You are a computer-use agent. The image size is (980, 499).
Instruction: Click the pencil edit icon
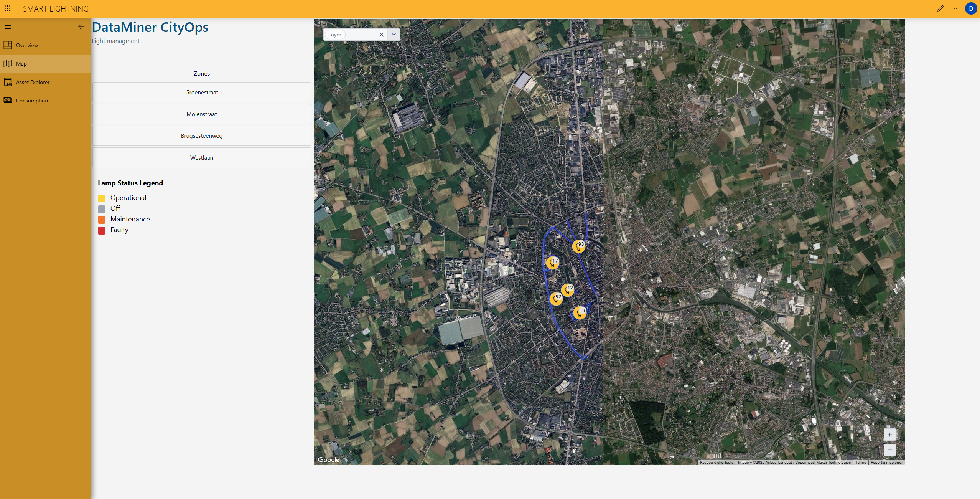coord(940,8)
